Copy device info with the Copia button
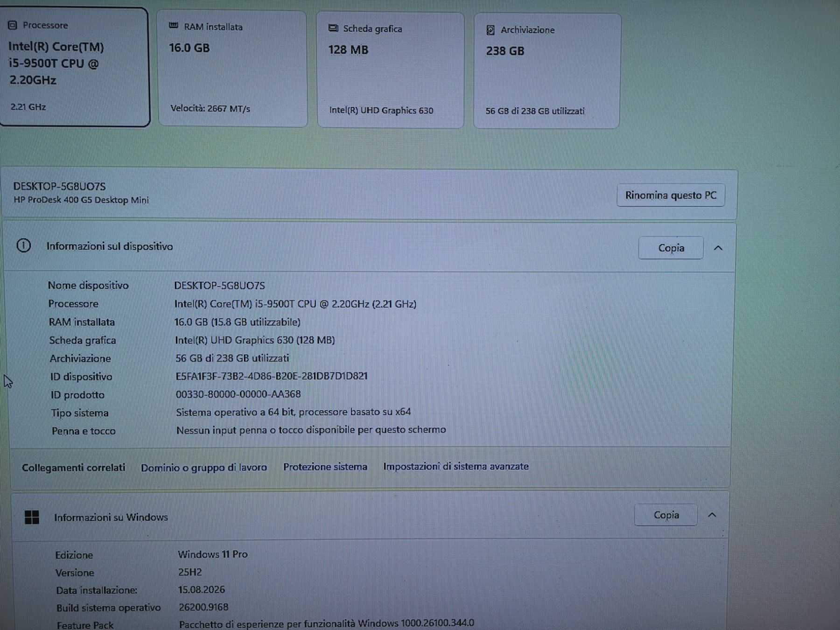This screenshot has width=840, height=630. pos(671,248)
